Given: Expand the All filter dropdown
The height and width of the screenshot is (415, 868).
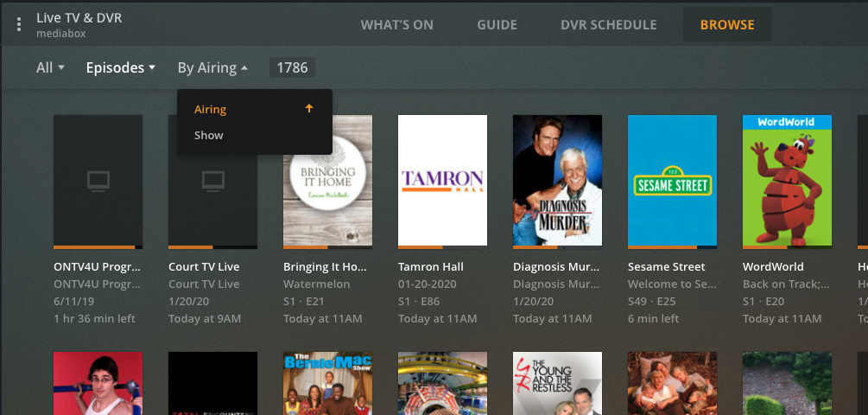Looking at the screenshot, I should pyautogui.click(x=50, y=67).
